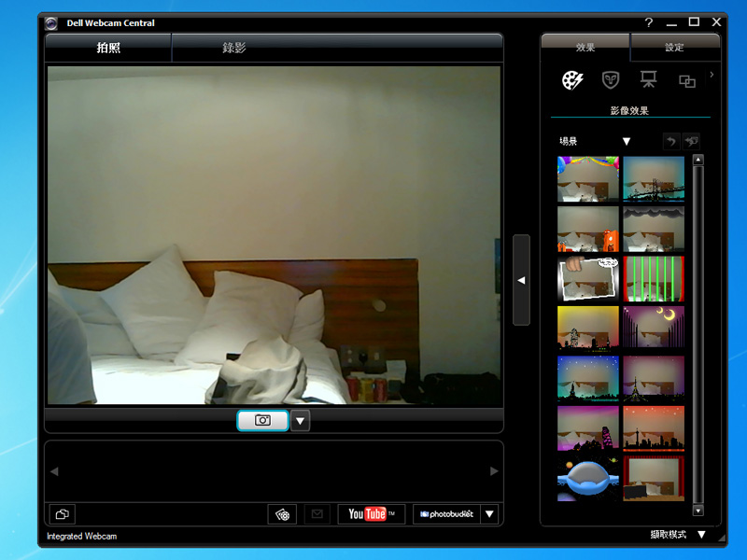This screenshot has width=747, height=560.
Task: Open the avatar mask effects icon
Action: click(611, 80)
